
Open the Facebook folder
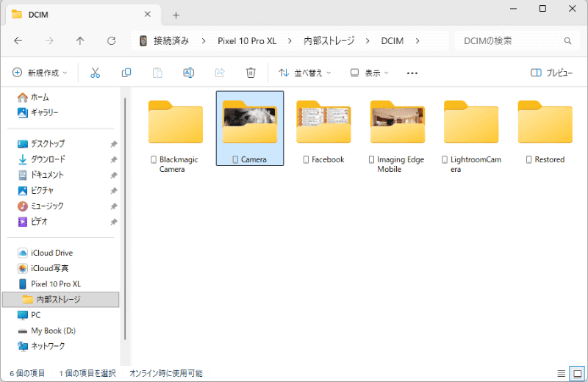(x=323, y=129)
